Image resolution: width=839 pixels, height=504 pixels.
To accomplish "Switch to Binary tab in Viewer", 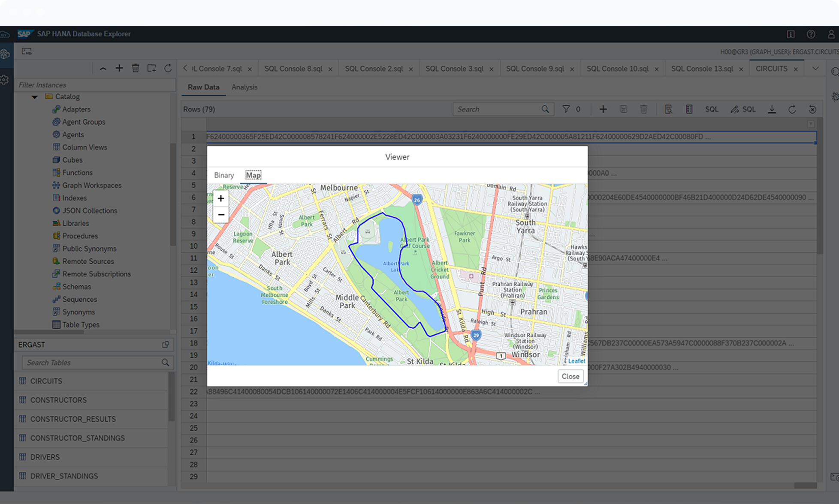I will pos(224,175).
